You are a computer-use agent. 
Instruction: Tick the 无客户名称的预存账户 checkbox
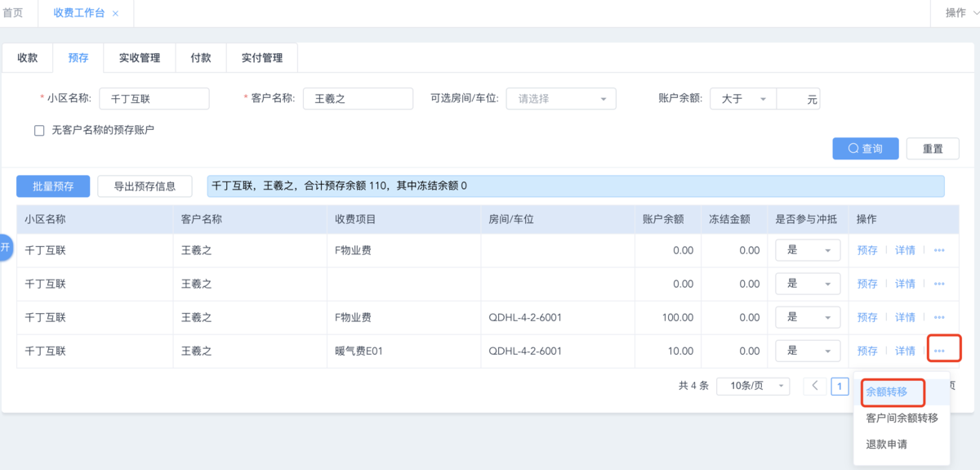39,130
